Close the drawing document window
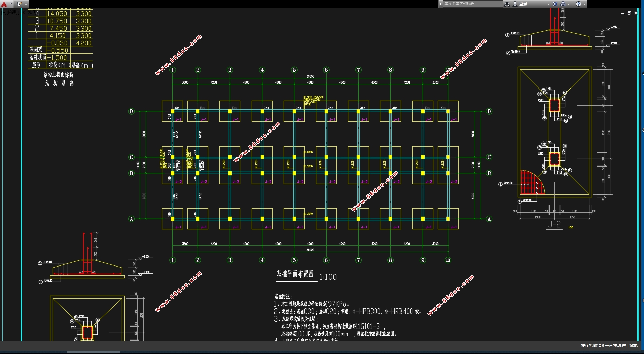This screenshot has height=354, width=644. [636, 13]
